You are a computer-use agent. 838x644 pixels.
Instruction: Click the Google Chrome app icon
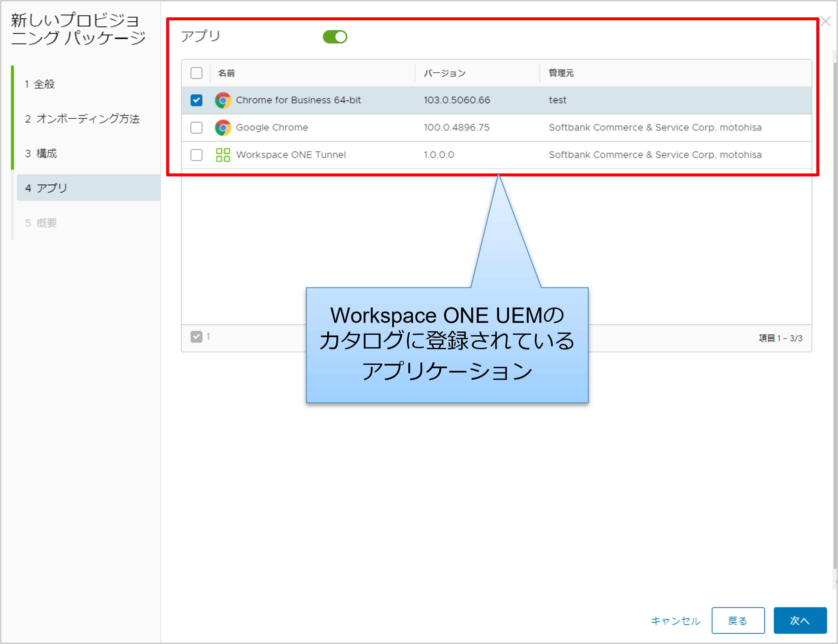tap(223, 128)
